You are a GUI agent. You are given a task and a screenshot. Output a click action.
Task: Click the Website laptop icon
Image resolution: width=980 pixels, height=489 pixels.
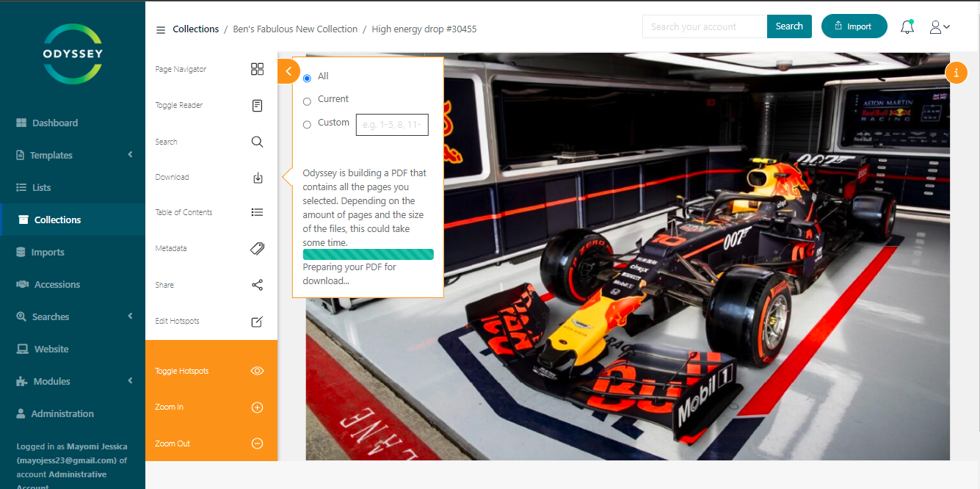pos(22,349)
